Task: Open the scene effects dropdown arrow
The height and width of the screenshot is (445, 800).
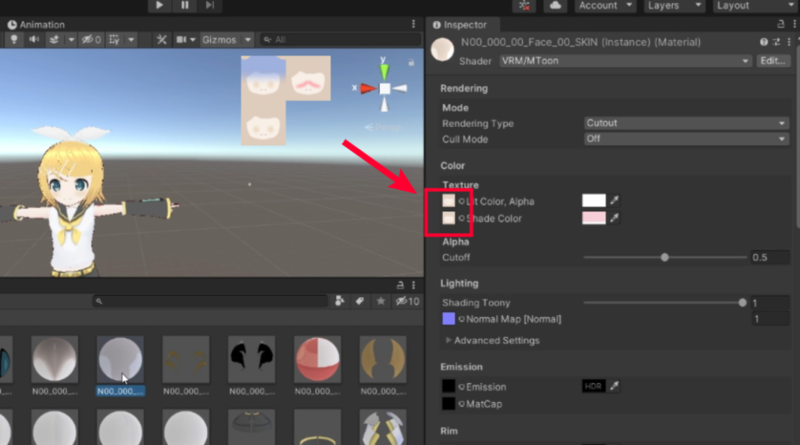Action: (71, 39)
